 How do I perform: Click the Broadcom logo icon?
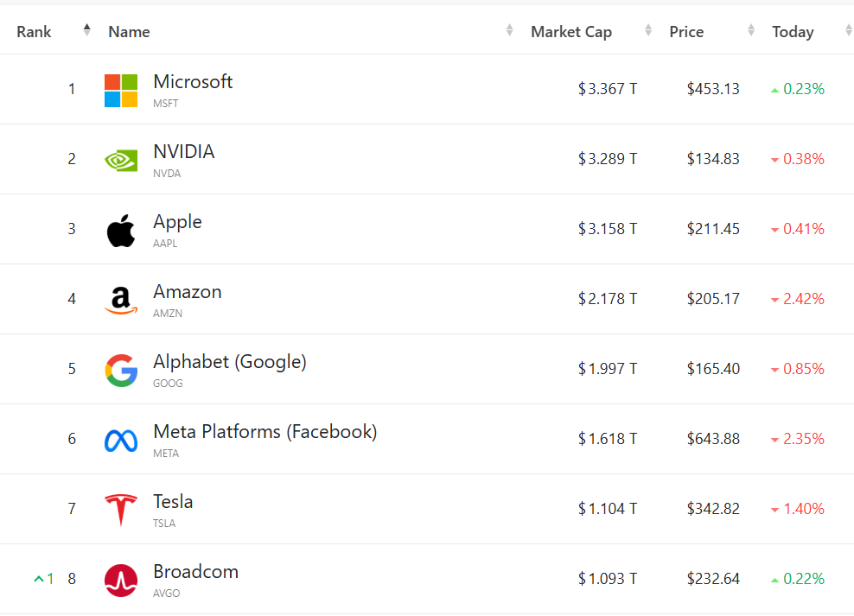[121, 580]
